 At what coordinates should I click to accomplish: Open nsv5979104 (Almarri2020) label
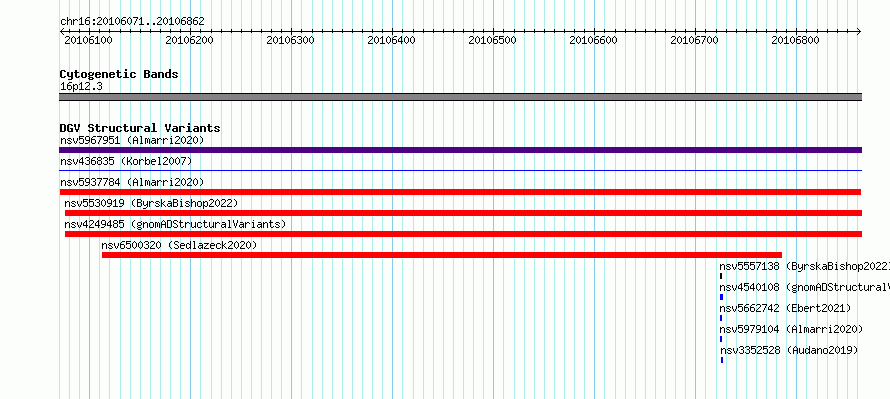click(x=791, y=329)
